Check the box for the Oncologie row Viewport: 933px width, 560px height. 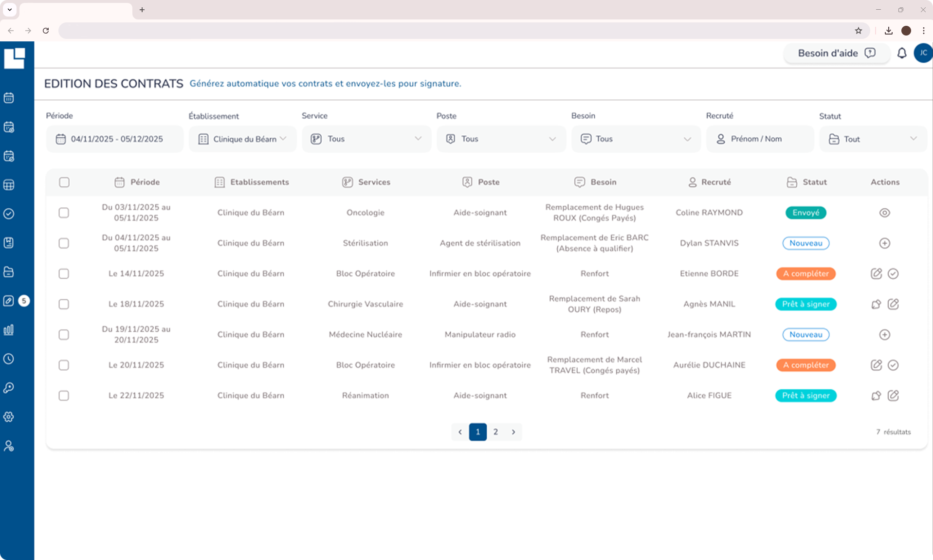click(64, 213)
